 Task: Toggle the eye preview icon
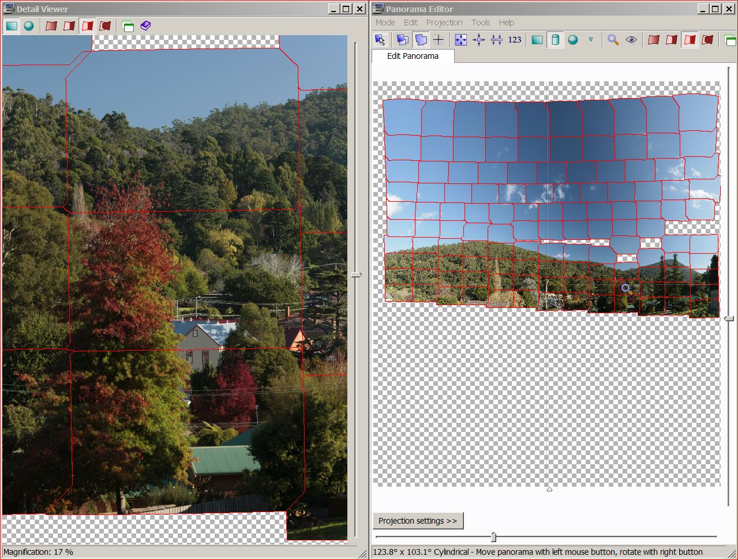click(631, 40)
